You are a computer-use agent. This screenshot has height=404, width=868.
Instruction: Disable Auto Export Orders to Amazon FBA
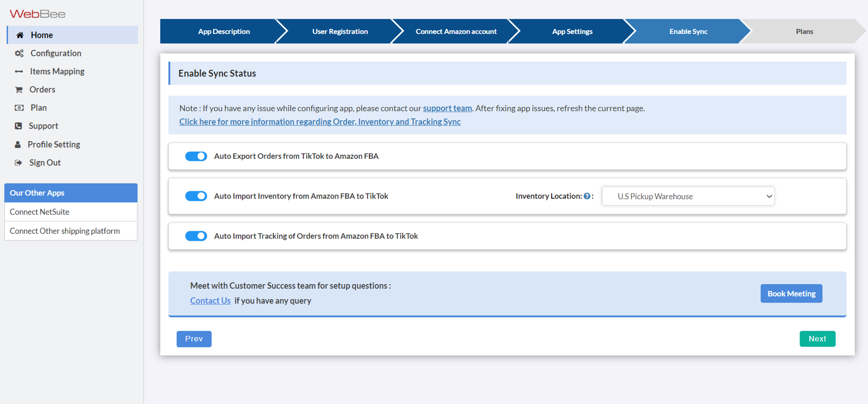(196, 156)
